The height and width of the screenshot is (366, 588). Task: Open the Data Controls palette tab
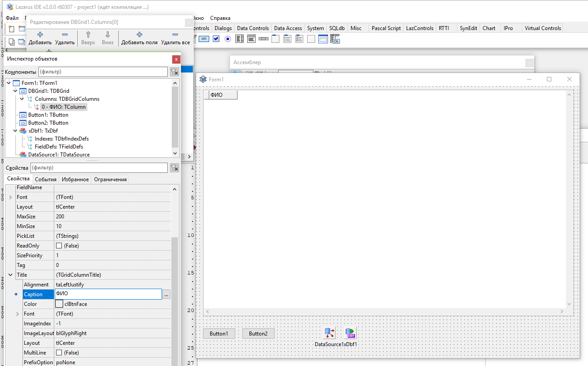click(253, 28)
